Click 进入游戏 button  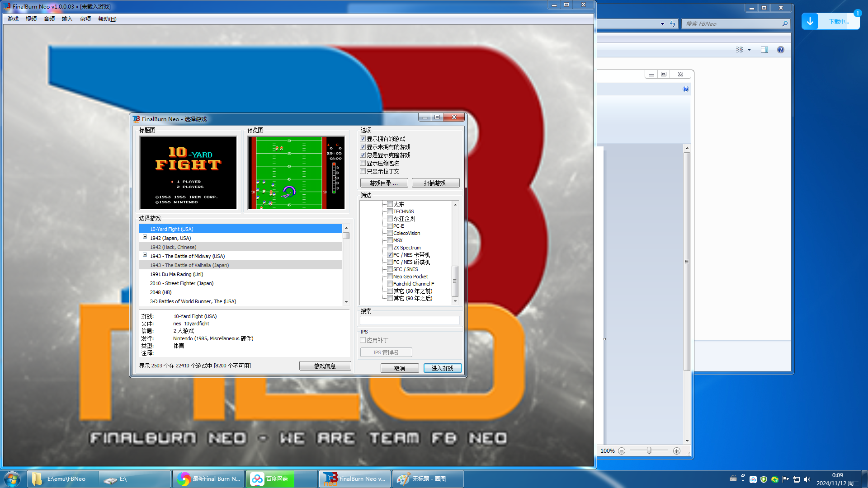pyautogui.click(x=443, y=368)
